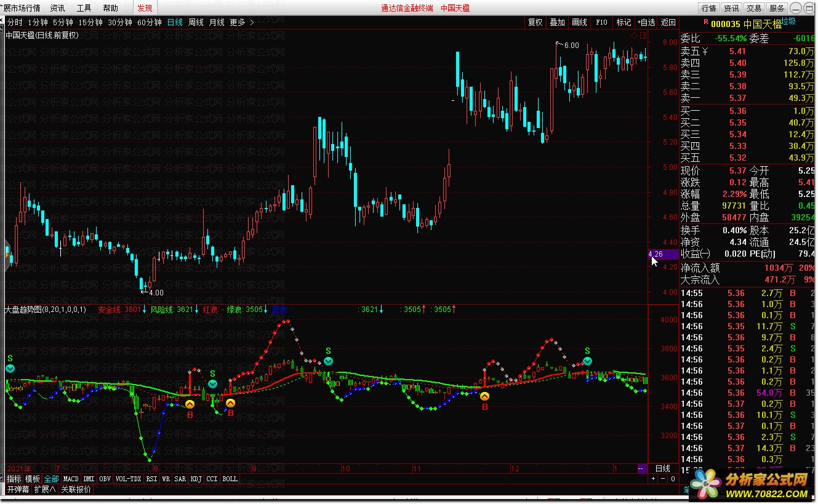Expand the 扩展 panel
This screenshot has height=504, width=818.
(x=44, y=490)
